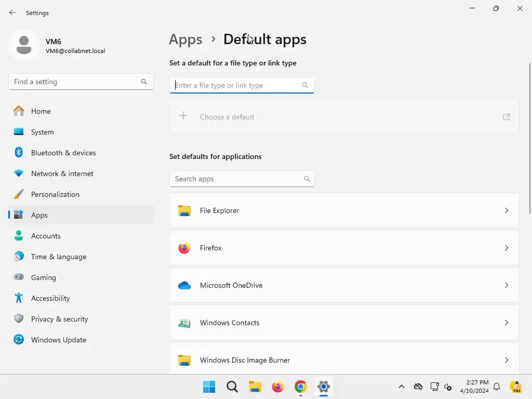Go back using the Settings back arrow

click(x=12, y=12)
